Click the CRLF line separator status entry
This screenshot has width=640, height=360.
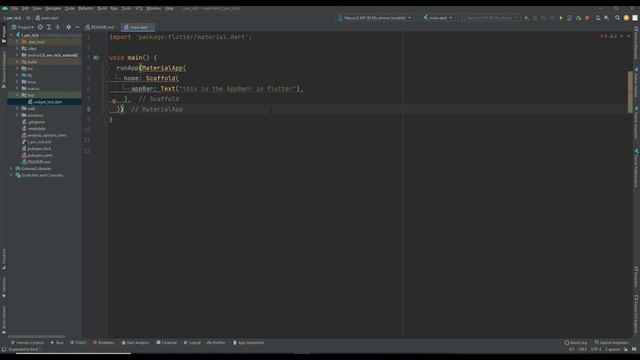582,349
